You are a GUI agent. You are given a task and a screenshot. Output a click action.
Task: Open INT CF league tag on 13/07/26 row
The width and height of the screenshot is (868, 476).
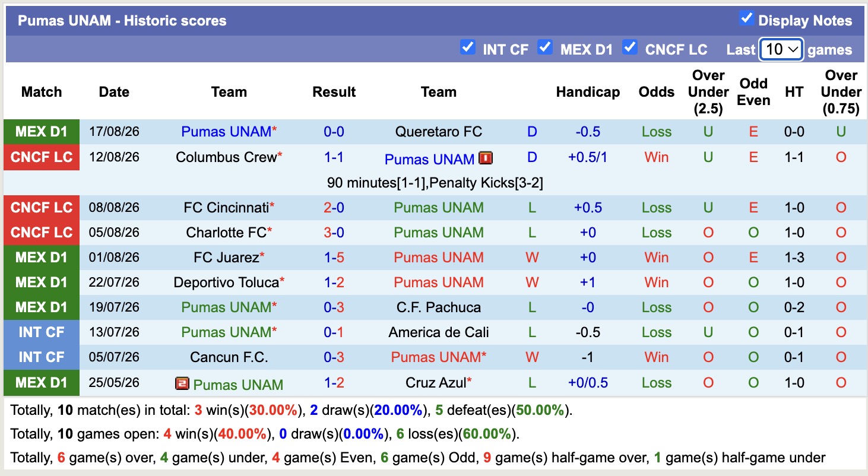42,332
